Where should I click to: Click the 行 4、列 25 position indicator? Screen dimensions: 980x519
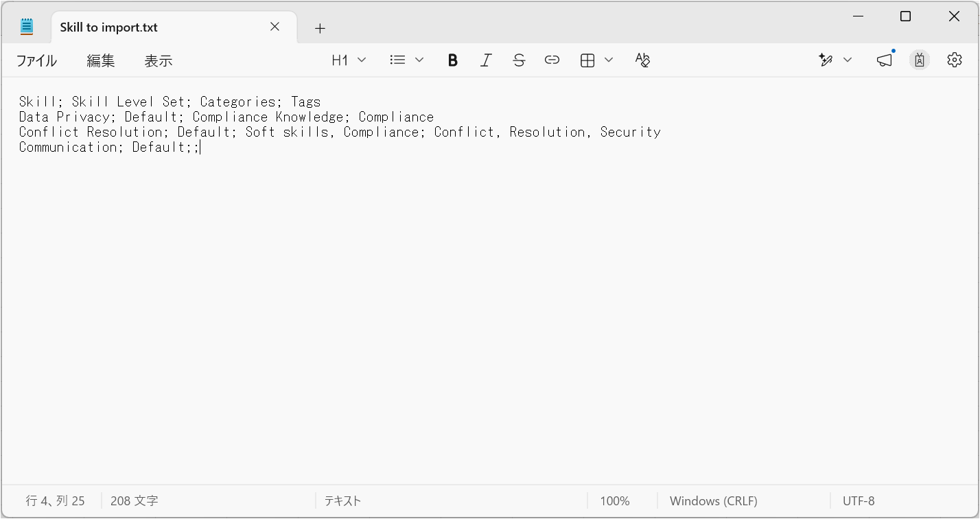pos(56,501)
